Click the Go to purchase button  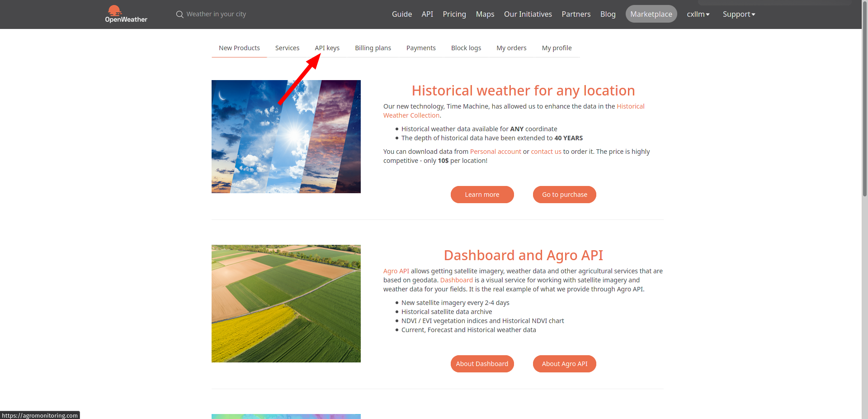[x=564, y=195]
